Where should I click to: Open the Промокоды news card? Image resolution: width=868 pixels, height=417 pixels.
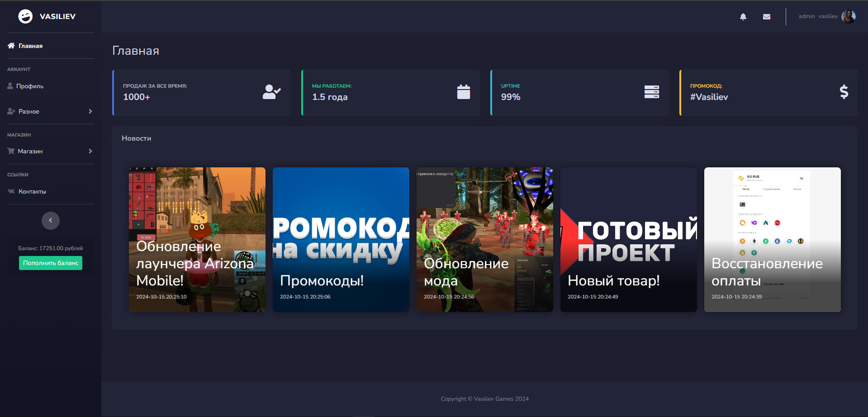point(341,240)
